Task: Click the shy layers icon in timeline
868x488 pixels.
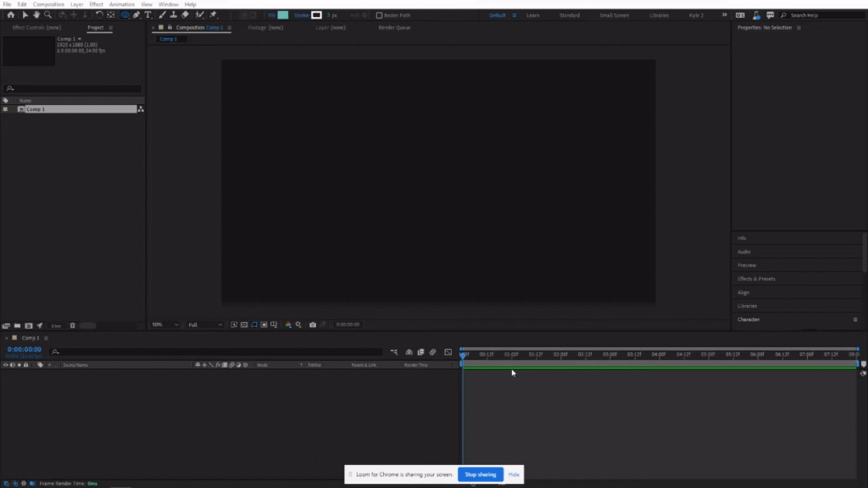Action: 409,352
